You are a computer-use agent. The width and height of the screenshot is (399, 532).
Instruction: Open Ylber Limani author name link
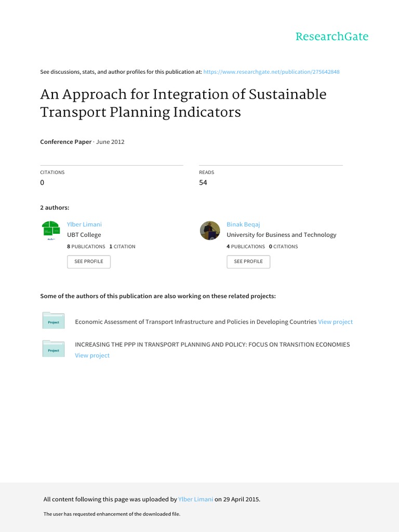[84, 224]
